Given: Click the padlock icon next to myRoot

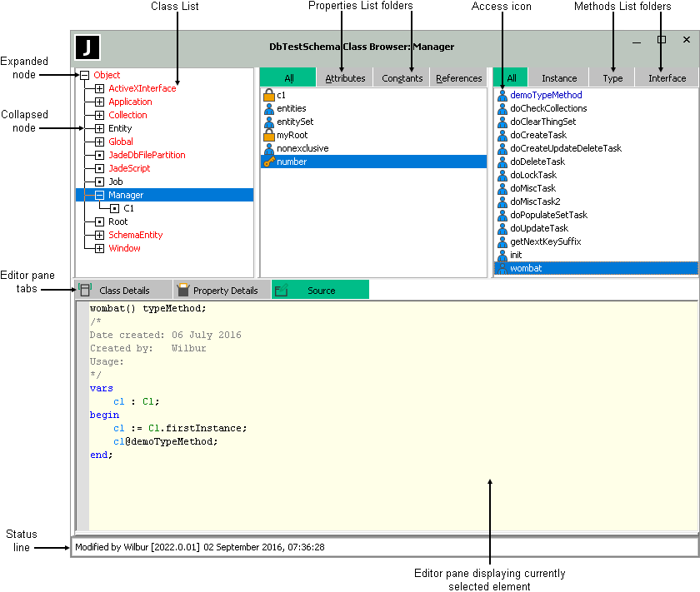Looking at the screenshot, I should tap(269, 135).
